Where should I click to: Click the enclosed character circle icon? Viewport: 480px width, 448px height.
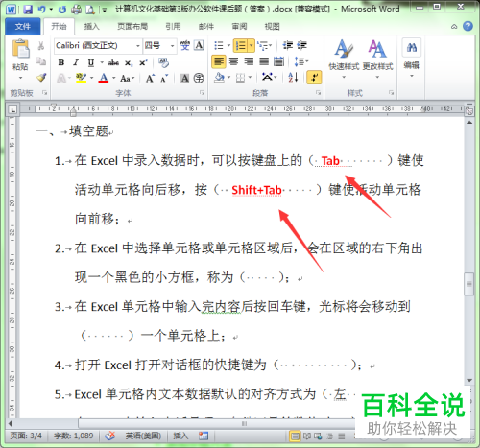tap(199, 78)
